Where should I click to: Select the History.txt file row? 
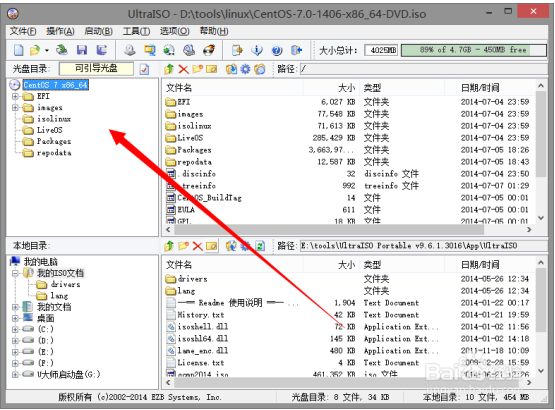coord(349,315)
